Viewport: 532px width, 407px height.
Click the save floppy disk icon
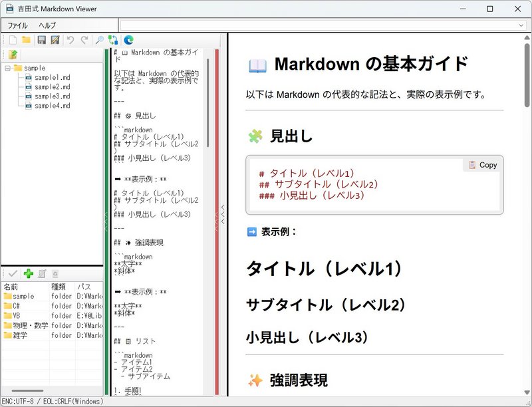pos(42,41)
